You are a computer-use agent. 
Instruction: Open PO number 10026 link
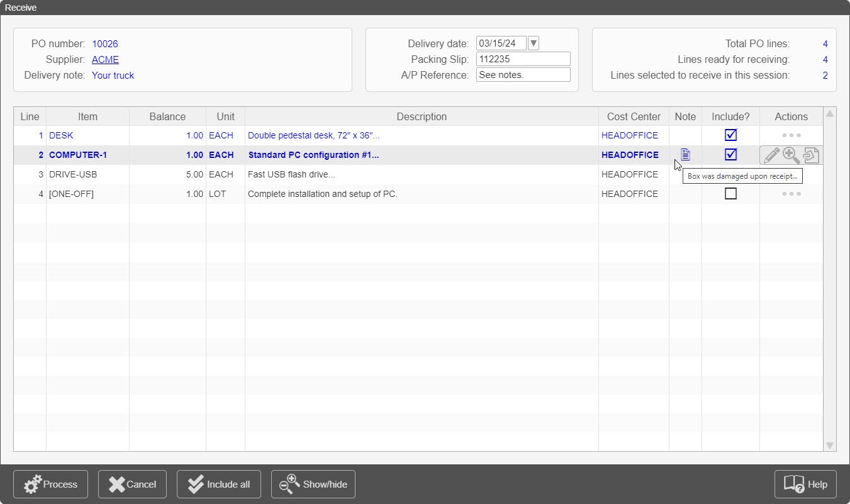point(105,43)
